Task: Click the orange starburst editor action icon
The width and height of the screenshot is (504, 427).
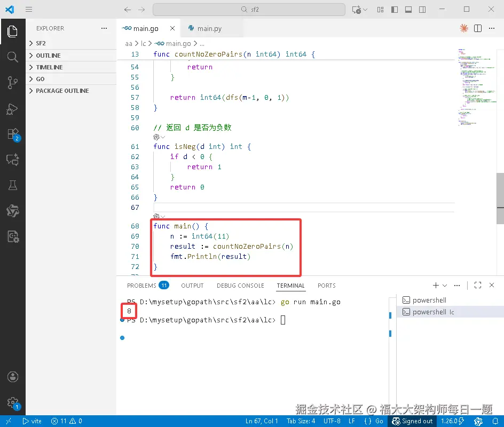Action: (463, 28)
